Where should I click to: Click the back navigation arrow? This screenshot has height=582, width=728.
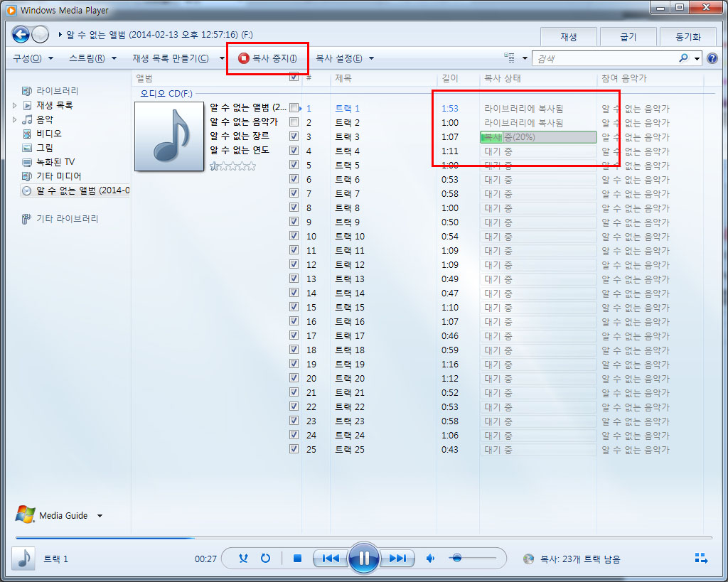point(21,34)
